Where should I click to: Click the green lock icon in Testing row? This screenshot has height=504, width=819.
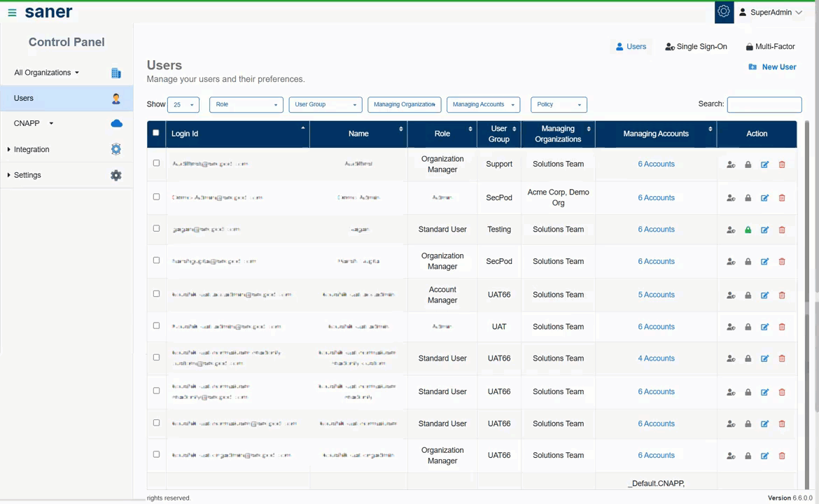(748, 230)
